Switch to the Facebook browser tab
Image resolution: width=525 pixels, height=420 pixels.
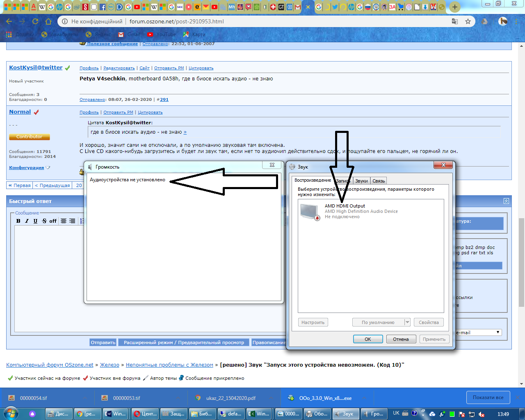pos(103,7)
